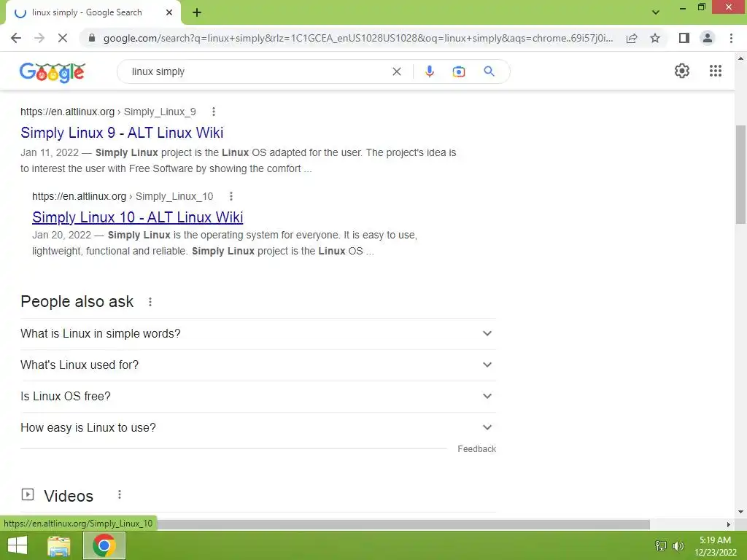This screenshot has height=560, width=747.
Task: Open the network tray icon
Action: click(661, 545)
